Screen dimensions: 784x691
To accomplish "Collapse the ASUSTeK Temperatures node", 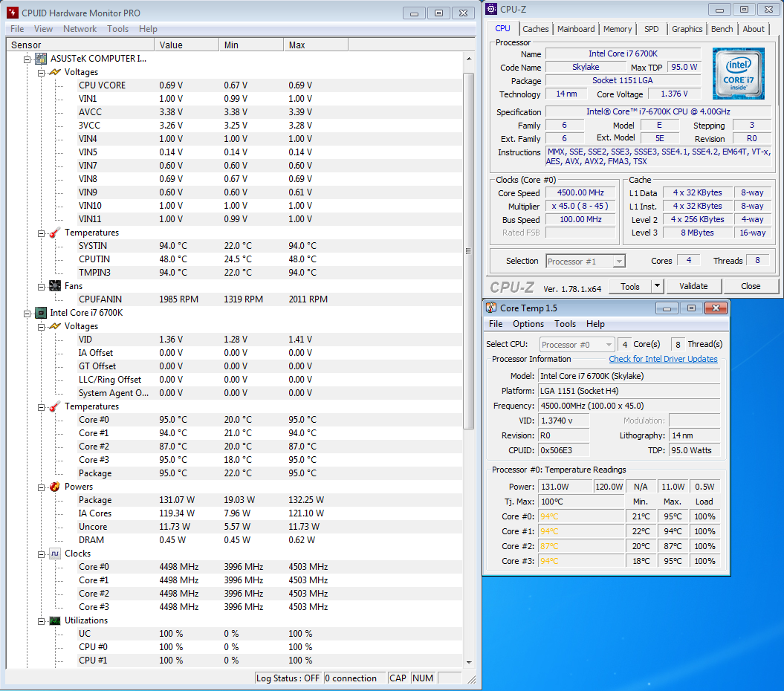I will coord(42,233).
